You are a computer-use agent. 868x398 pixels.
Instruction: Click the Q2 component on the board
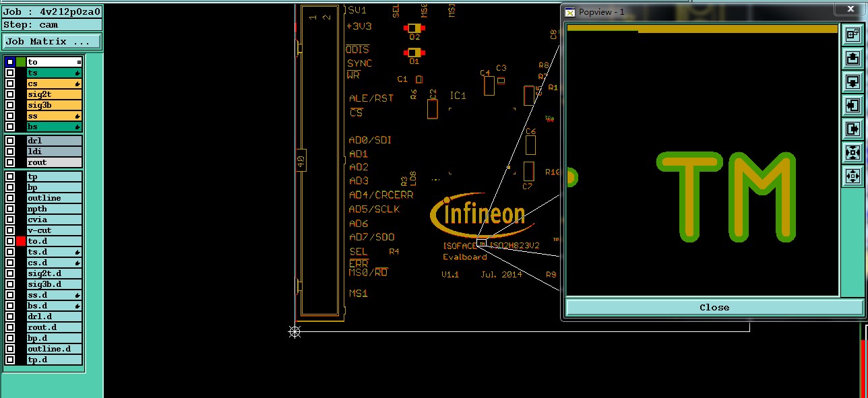point(414,29)
